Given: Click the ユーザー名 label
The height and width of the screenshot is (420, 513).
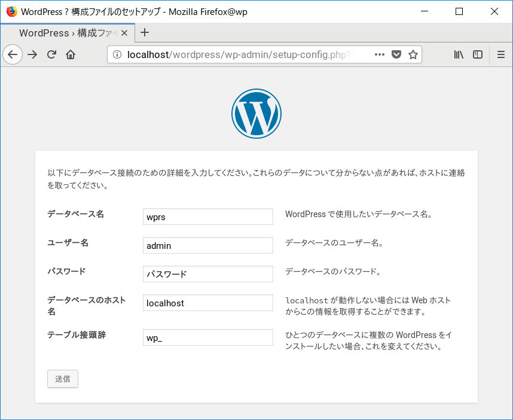Looking at the screenshot, I should [x=68, y=243].
